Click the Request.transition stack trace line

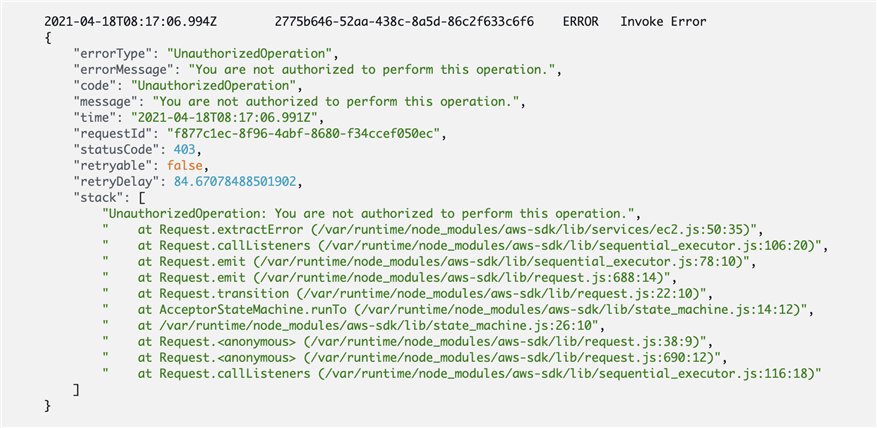410,292
